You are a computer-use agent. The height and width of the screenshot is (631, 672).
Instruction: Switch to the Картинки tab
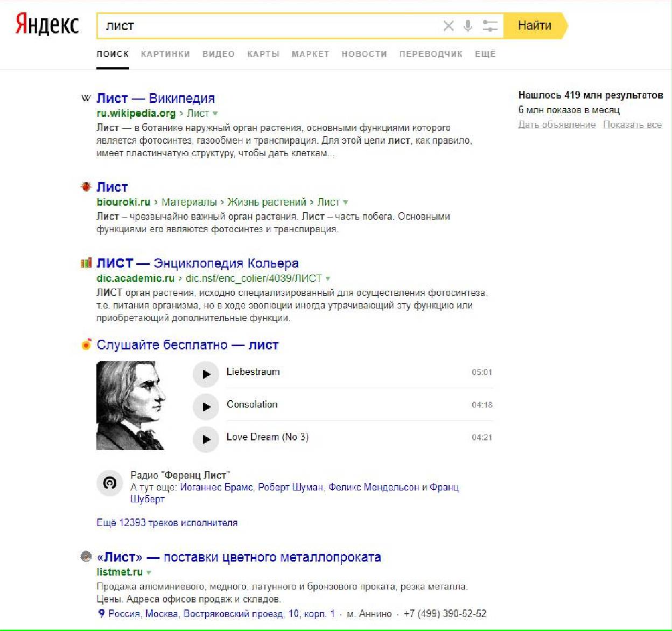(x=165, y=54)
